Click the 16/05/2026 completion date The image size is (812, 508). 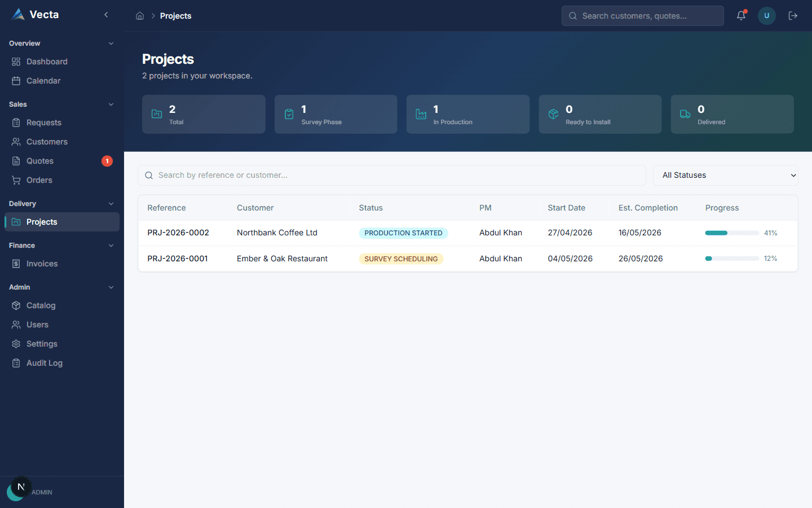tap(639, 233)
